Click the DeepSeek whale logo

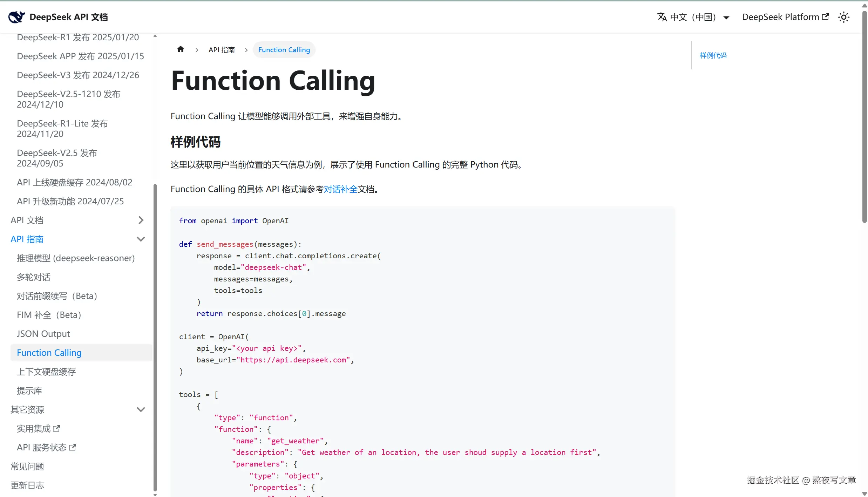pyautogui.click(x=16, y=17)
